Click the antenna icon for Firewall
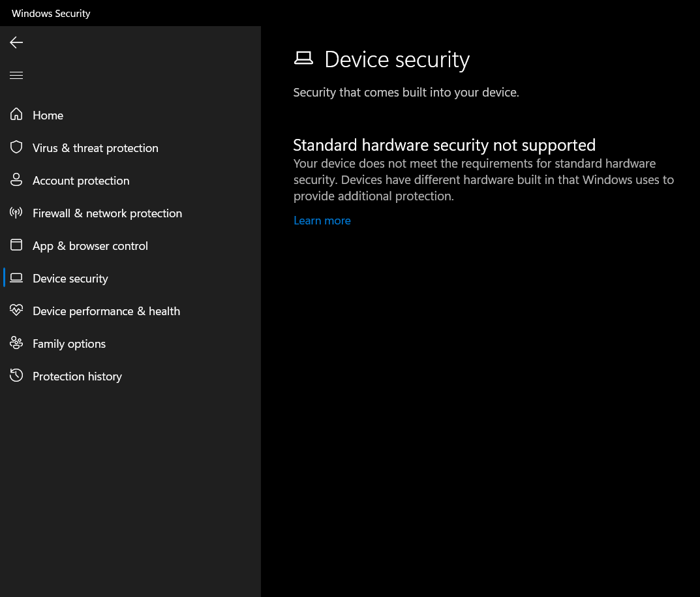Screen dimensions: 700x597 (16, 213)
